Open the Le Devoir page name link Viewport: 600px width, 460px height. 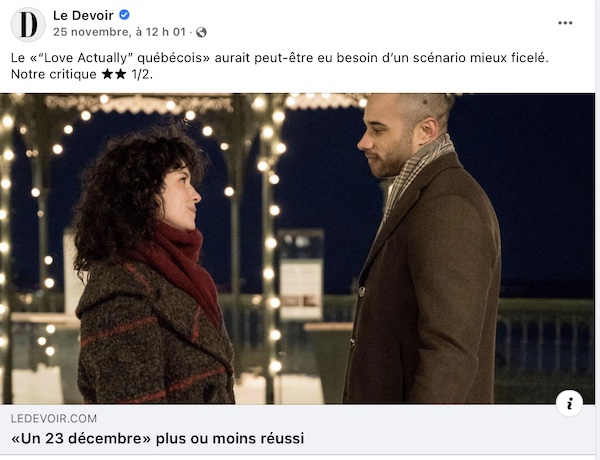tap(83, 15)
